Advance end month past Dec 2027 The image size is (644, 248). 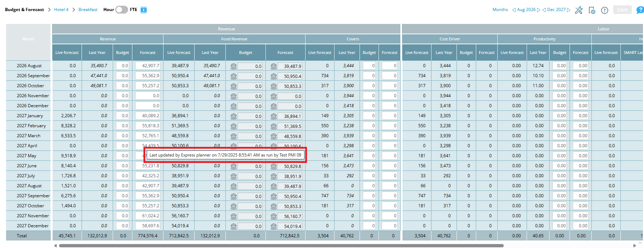point(569,10)
